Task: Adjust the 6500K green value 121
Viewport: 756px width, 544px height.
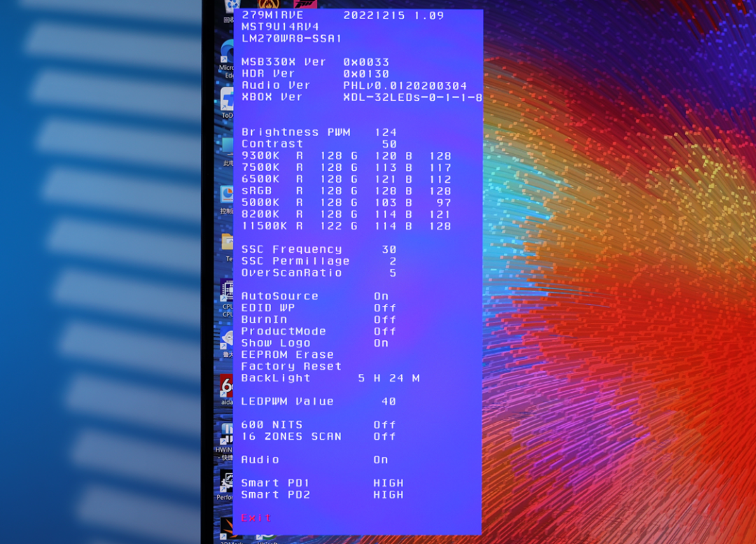Action: click(386, 179)
